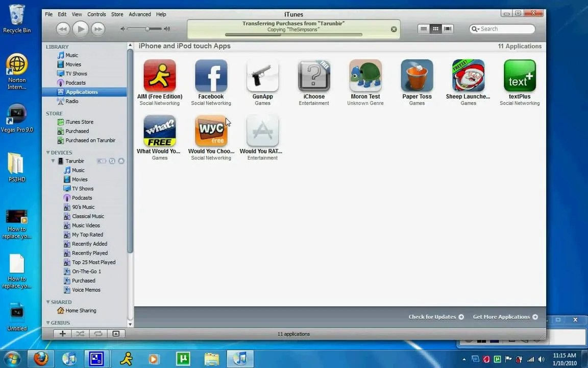Click the Next track button

[98, 29]
